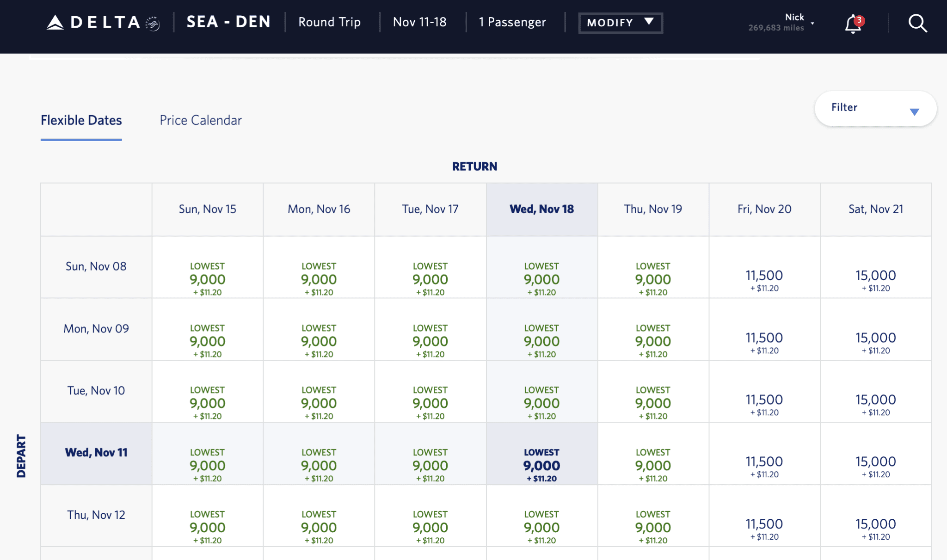Open the search icon
Viewport: 947px width, 560px height.
pos(917,23)
